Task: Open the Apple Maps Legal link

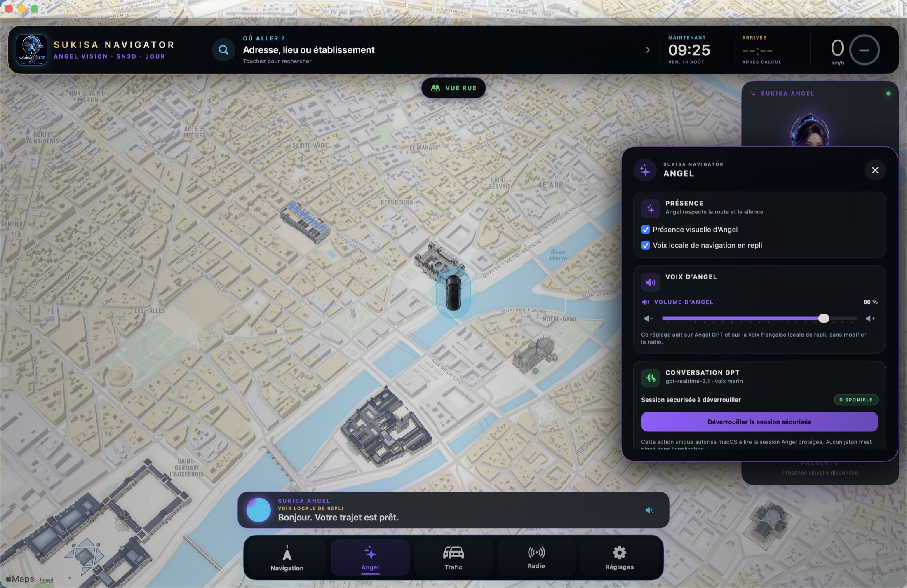Action: [47, 579]
